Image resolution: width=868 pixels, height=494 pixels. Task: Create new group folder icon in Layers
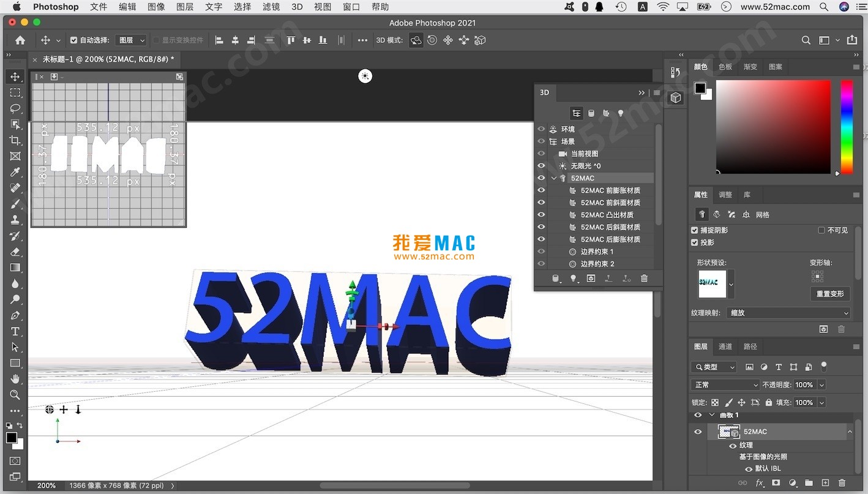pyautogui.click(x=809, y=483)
